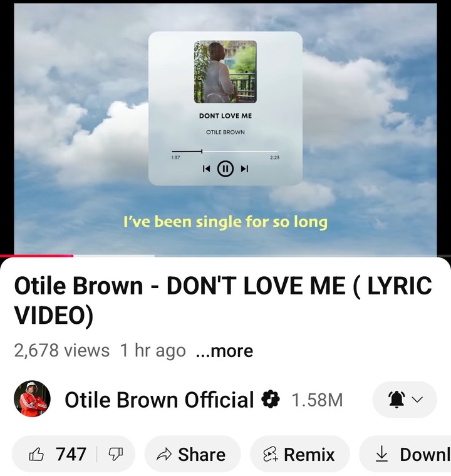Toggle notification bell for Otile Brown Official

(397, 399)
